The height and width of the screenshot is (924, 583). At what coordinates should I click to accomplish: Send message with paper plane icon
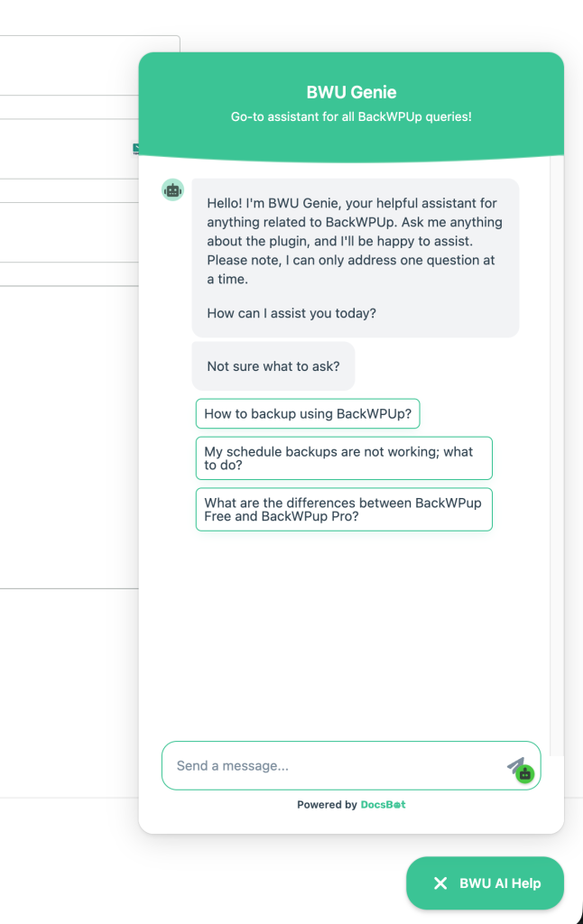pyautogui.click(x=516, y=765)
